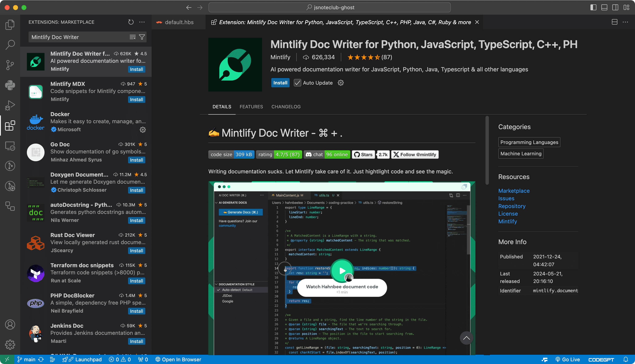Click the CODEGPT status bar item
This screenshot has width=635, height=364.
(601, 360)
